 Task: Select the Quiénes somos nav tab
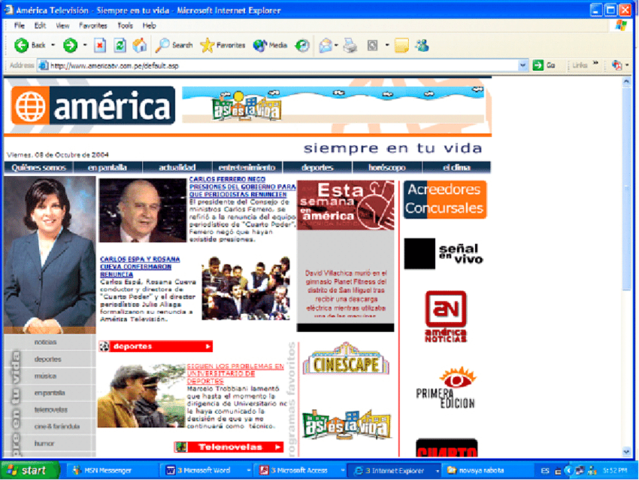click(x=39, y=167)
